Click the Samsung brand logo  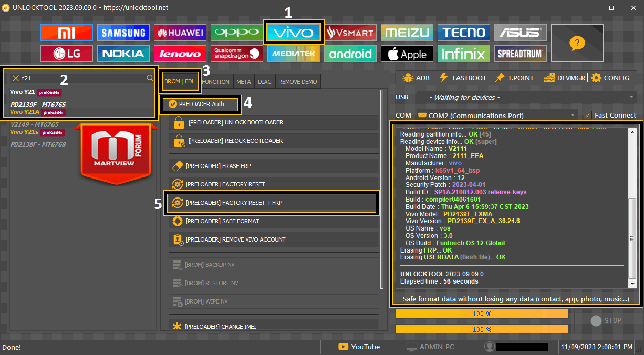[x=123, y=33]
